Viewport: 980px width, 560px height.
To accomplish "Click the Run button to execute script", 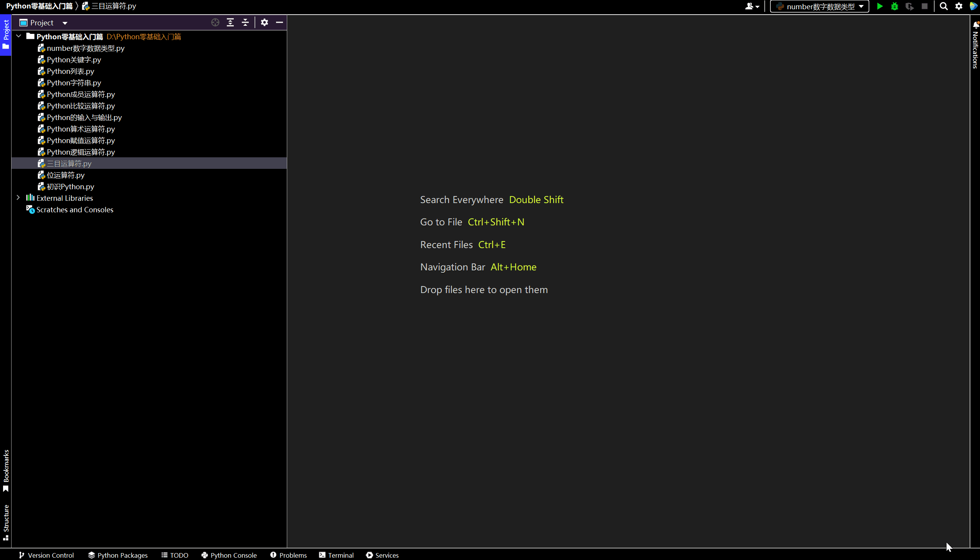I will 879,6.
